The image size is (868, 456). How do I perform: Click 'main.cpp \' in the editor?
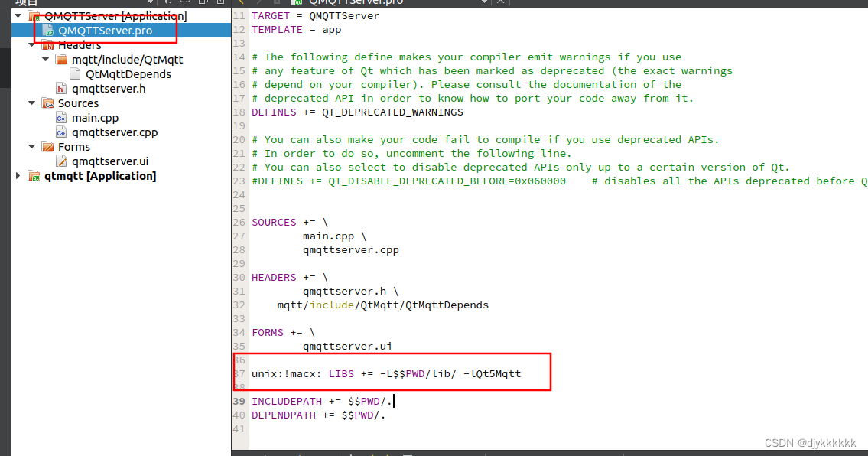[x=334, y=236]
